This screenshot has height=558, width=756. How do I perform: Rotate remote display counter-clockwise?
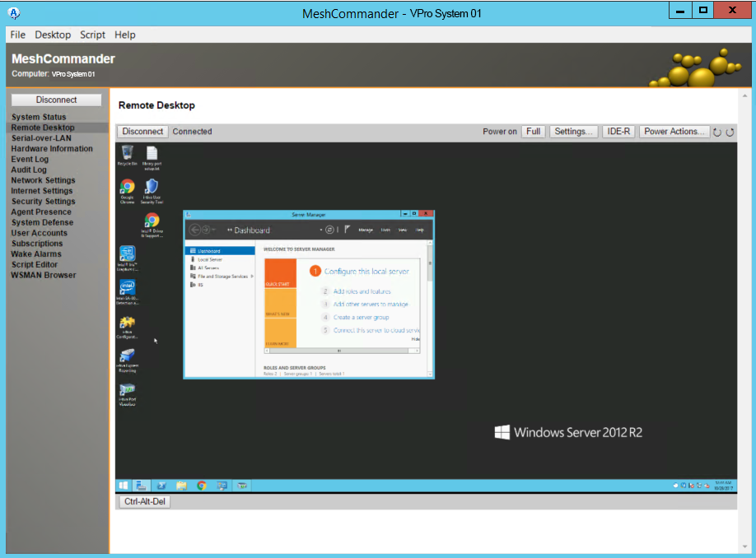[x=717, y=132]
